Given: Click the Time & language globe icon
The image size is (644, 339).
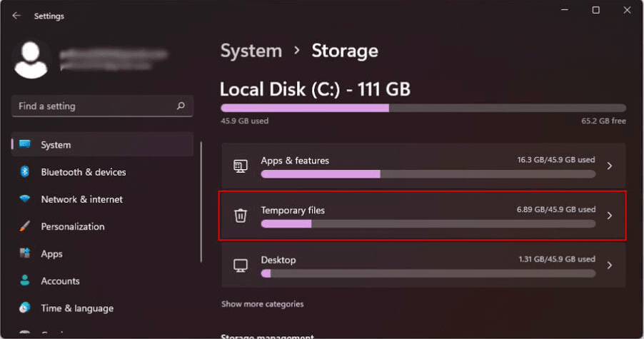Looking at the screenshot, I should (x=26, y=308).
